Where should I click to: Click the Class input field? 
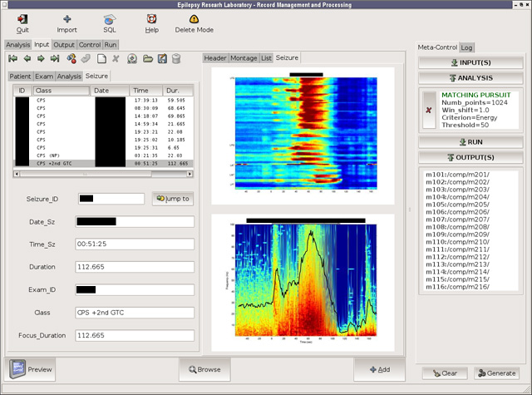(x=135, y=313)
